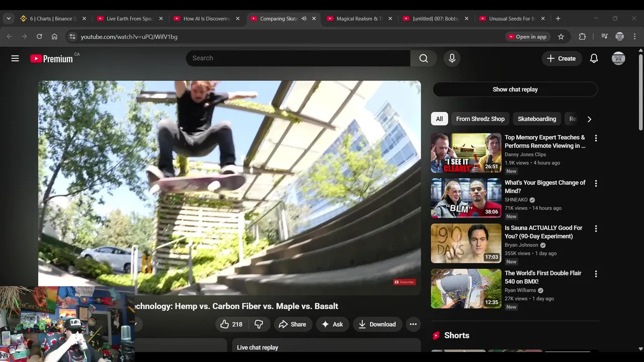
Task: Open options for Is Sauna ACTUALLY Good video
Action: [x=596, y=229]
